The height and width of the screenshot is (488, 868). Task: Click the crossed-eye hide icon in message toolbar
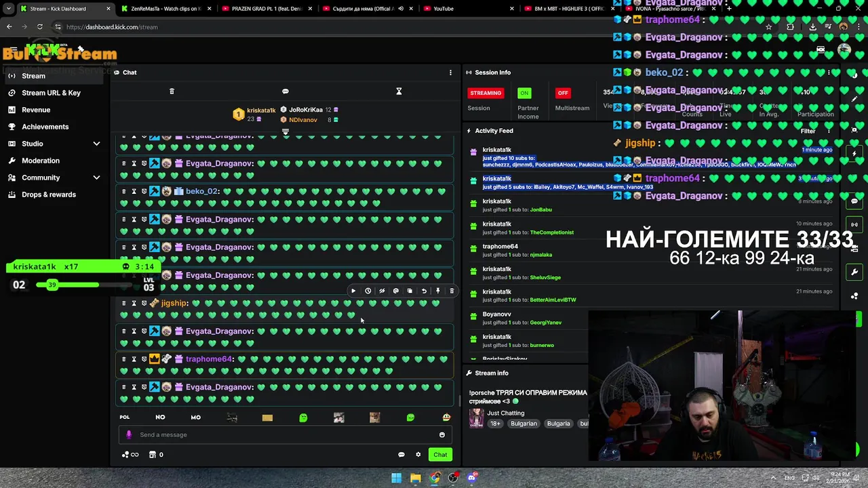382,291
